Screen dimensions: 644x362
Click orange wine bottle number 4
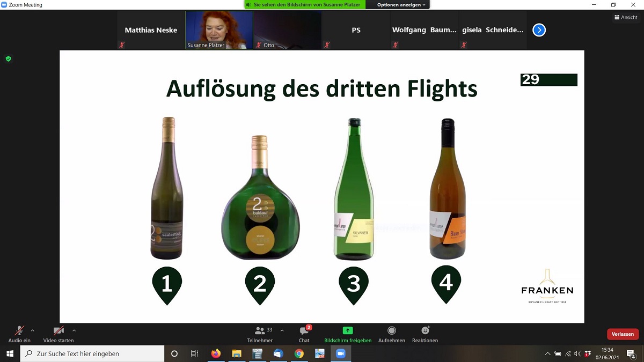[x=447, y=189]
